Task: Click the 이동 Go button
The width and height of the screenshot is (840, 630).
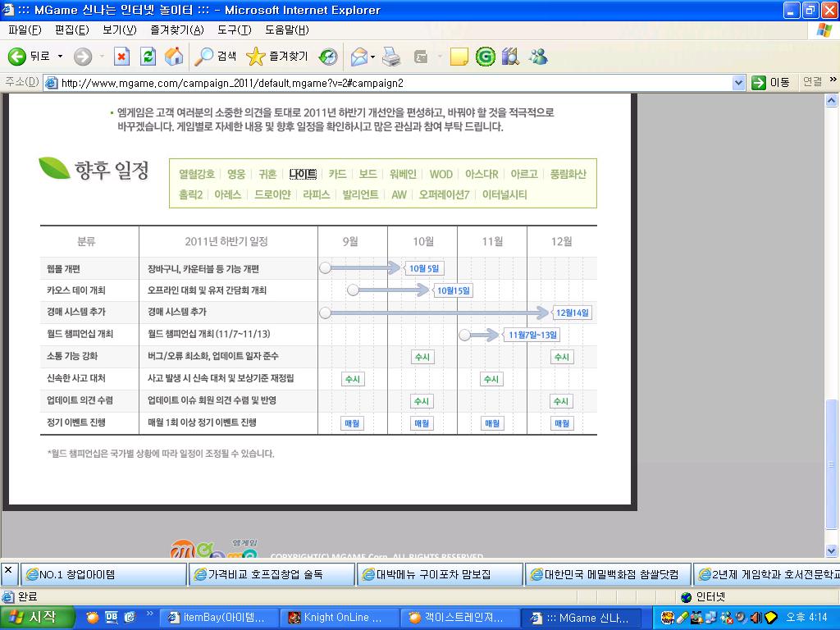Action: pyautogui.click(x=770, y=83)
